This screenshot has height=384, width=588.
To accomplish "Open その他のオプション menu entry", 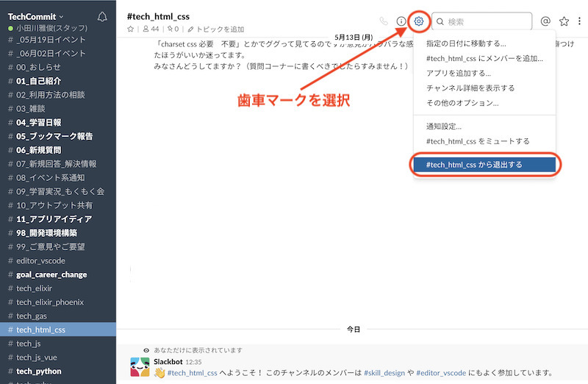I will click(x=484, y=103).
